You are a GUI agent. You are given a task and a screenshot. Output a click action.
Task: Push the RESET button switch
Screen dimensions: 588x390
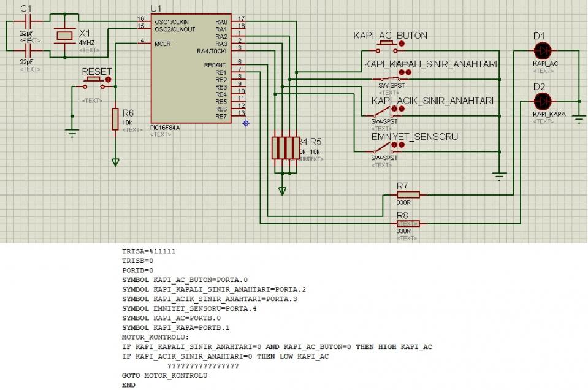[94, 83]
